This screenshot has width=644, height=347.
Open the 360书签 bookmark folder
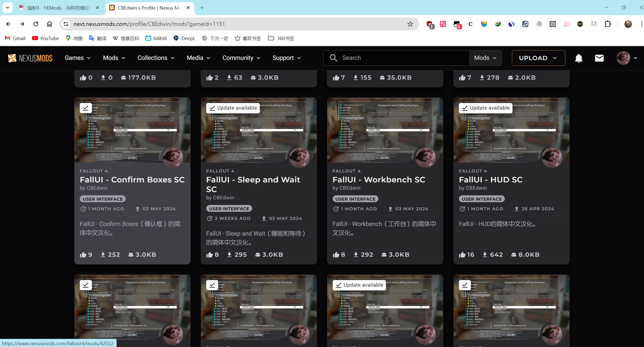coord(281,38)
